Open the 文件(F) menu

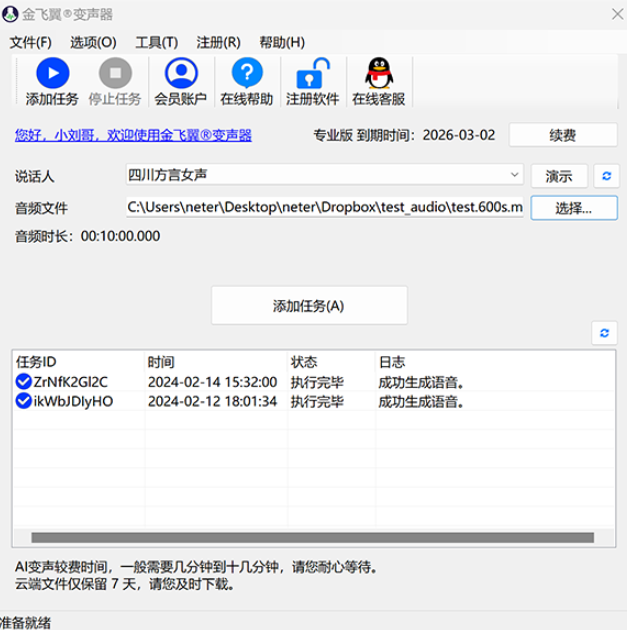(31, 42)
